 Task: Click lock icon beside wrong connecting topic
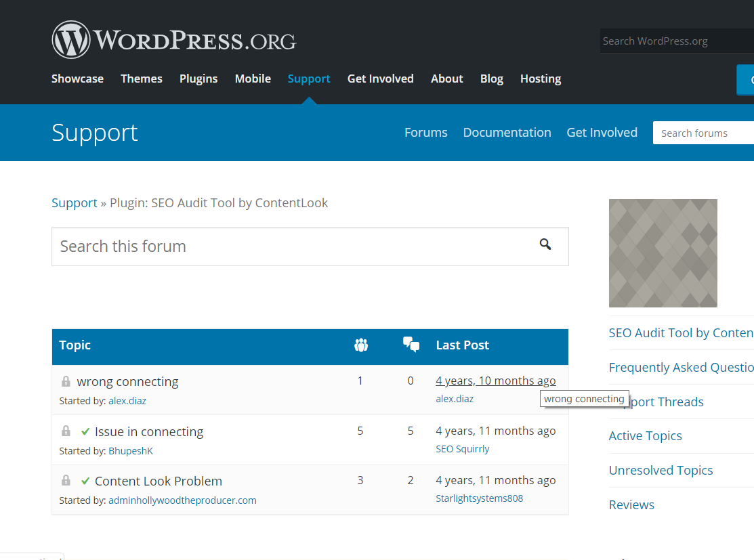coord(66,381)
